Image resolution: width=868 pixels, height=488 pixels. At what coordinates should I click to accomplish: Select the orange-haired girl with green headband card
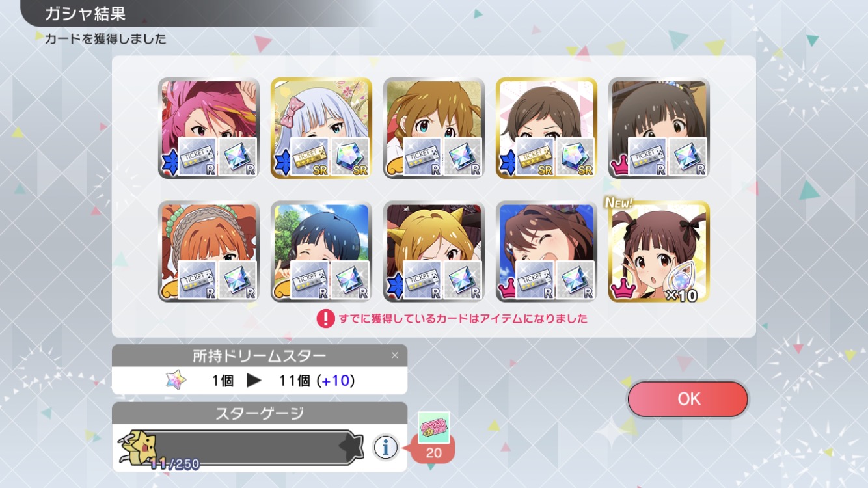coord(209,252)
